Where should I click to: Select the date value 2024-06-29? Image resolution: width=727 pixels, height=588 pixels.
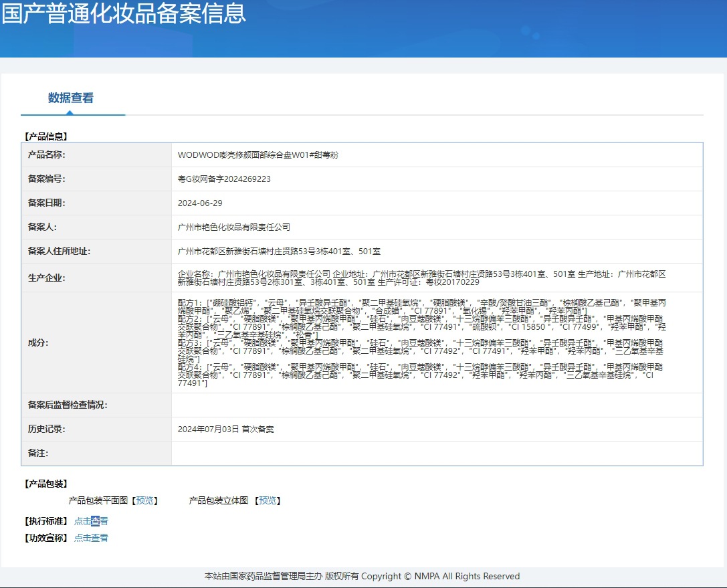[x=200, y=203]
